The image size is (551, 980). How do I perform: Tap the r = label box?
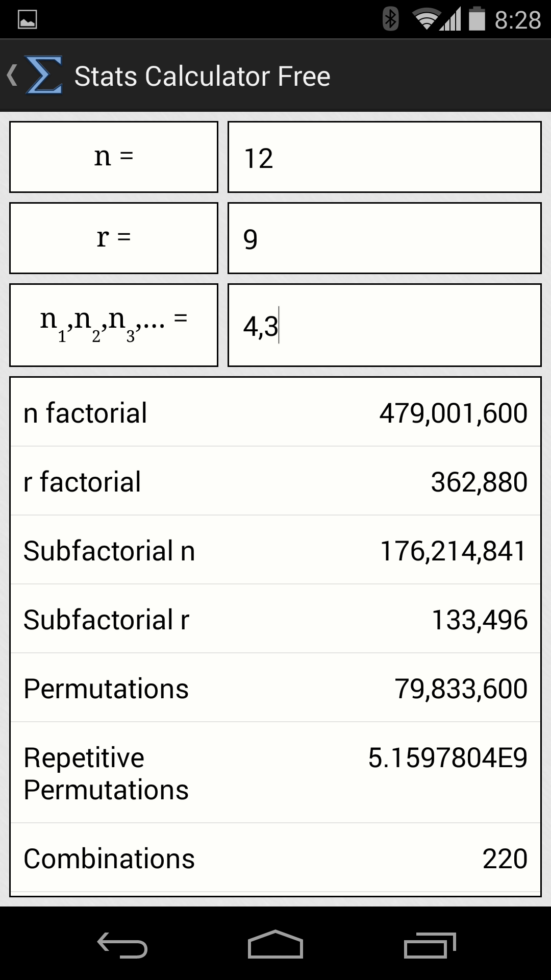(x=114, y=238)
